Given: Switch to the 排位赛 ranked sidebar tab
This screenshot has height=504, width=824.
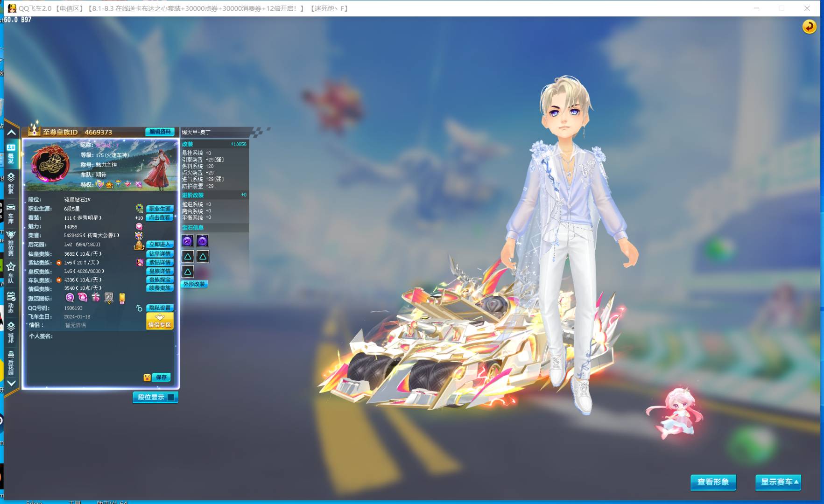Looking at the screenshot, I should coord(11,243).
